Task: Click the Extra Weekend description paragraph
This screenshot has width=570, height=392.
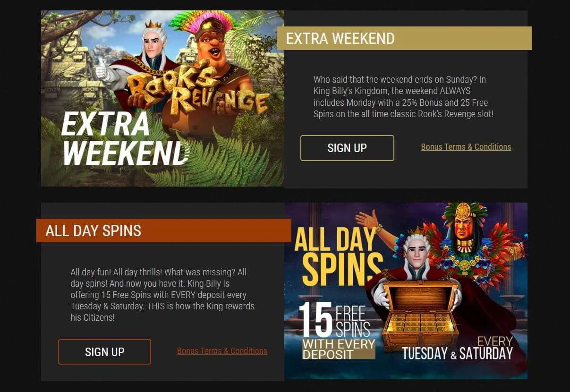Action: [404, 97]
